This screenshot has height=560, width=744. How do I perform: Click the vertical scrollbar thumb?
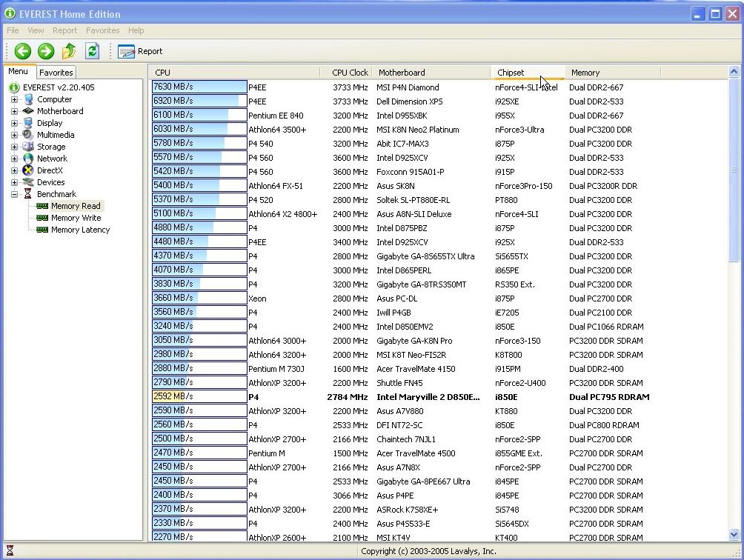734,170
